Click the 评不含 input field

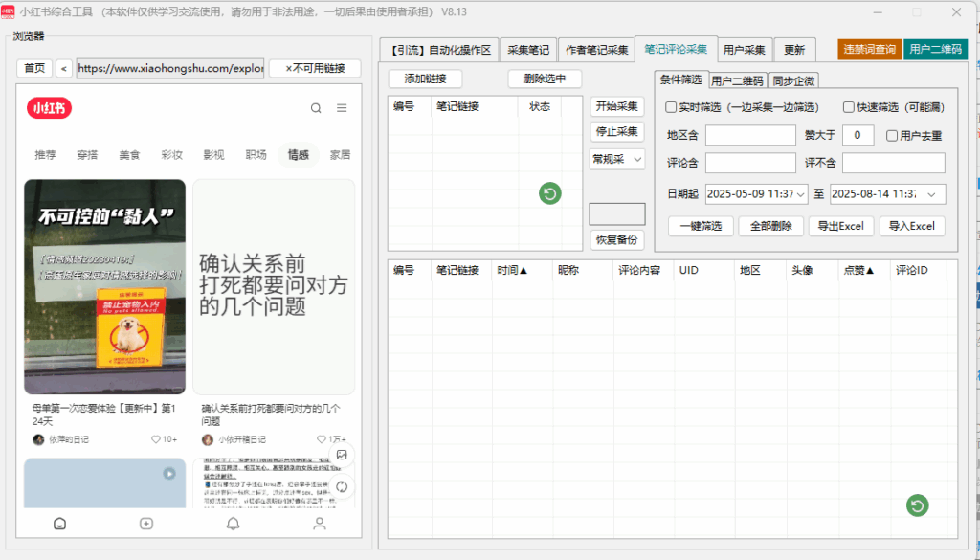click(894, 163)
